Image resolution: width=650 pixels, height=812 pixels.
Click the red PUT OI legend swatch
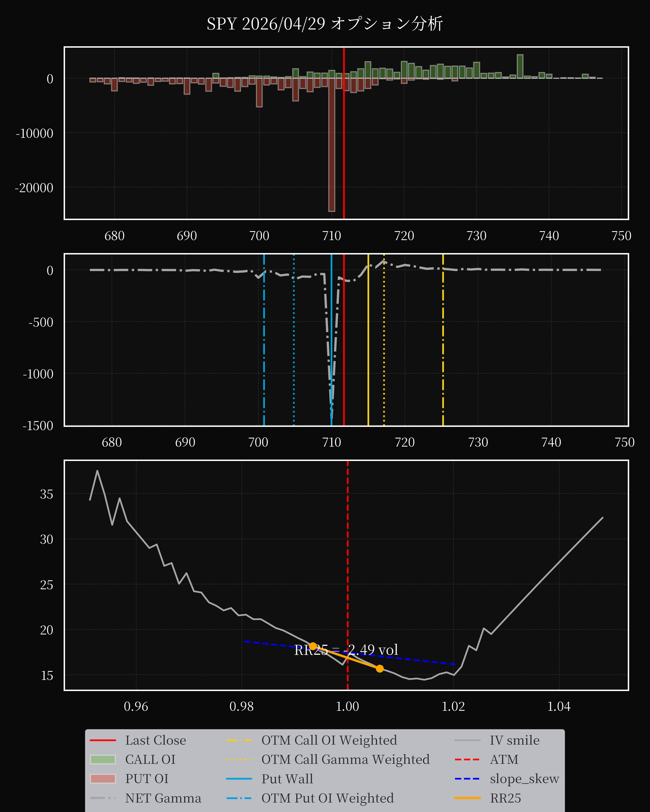(x=103, y=778)
